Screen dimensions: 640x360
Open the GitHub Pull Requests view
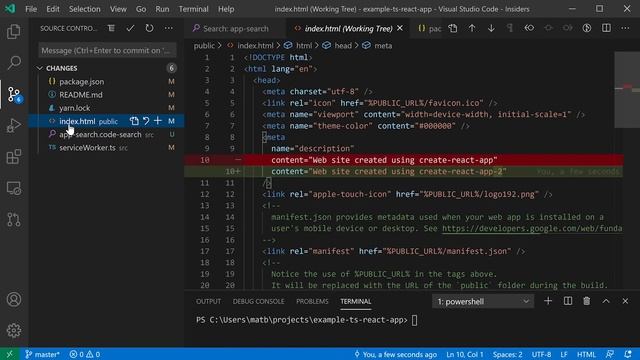13,220
